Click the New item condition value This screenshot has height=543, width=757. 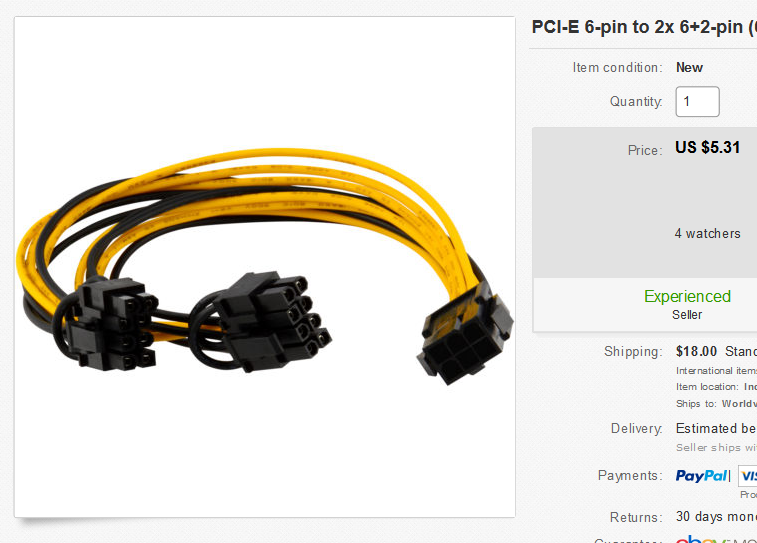[x=689, y=68]
